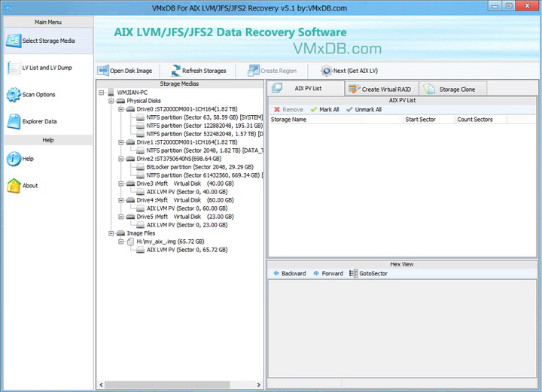Click the Help icon in sidebar

click(x=14, y=159)
